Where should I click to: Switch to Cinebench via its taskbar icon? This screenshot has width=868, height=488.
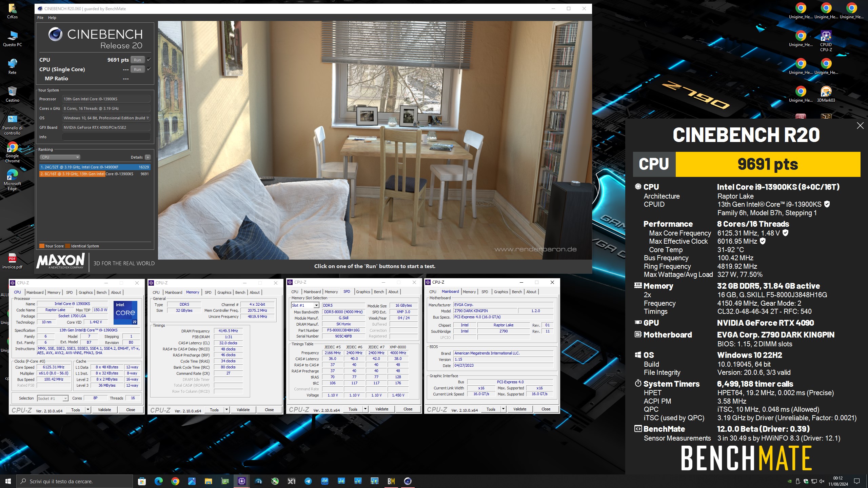tap(408, 481)
